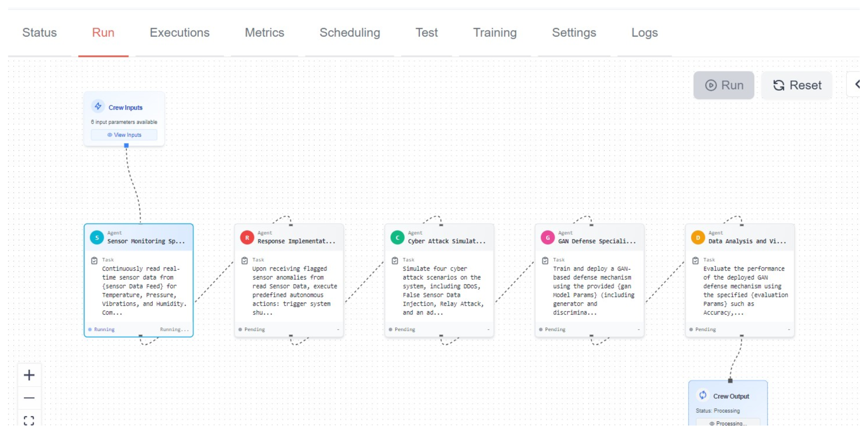Click the blue S agent avatar
868x435 pixels.
pos(97,237)
